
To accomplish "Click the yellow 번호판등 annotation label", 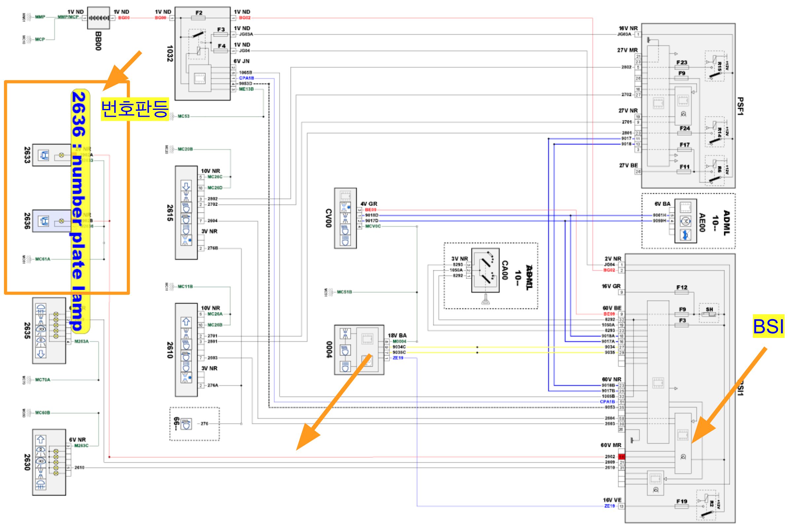I will pos(135,109).
